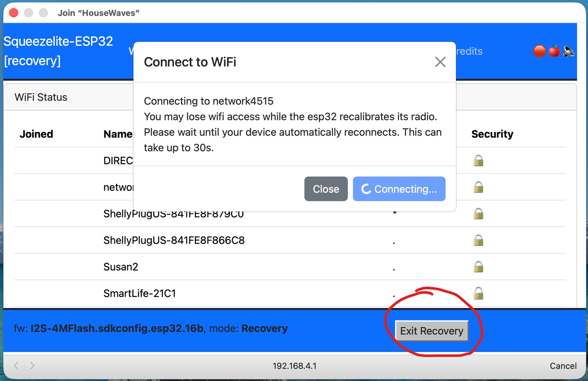Click the Connecting to network4515 message
Image resolution: width=588 pixels, height=381 pixels.
pos(208,101)
